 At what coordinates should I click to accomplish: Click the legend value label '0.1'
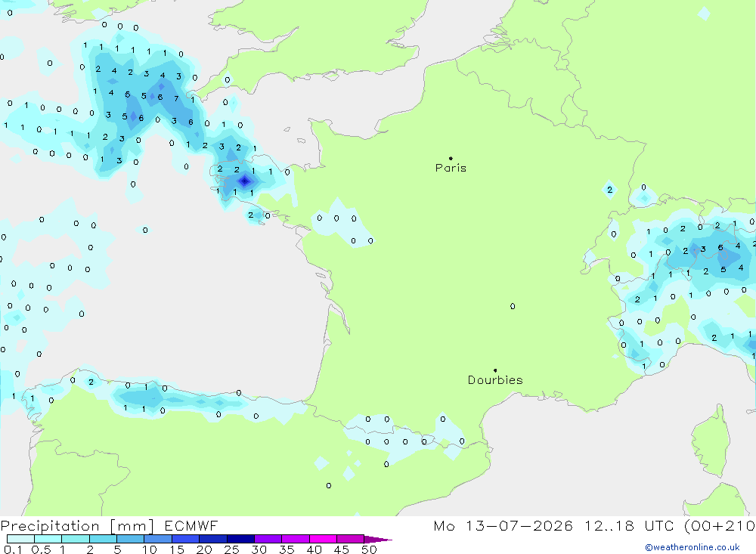[x=13, y=549]
